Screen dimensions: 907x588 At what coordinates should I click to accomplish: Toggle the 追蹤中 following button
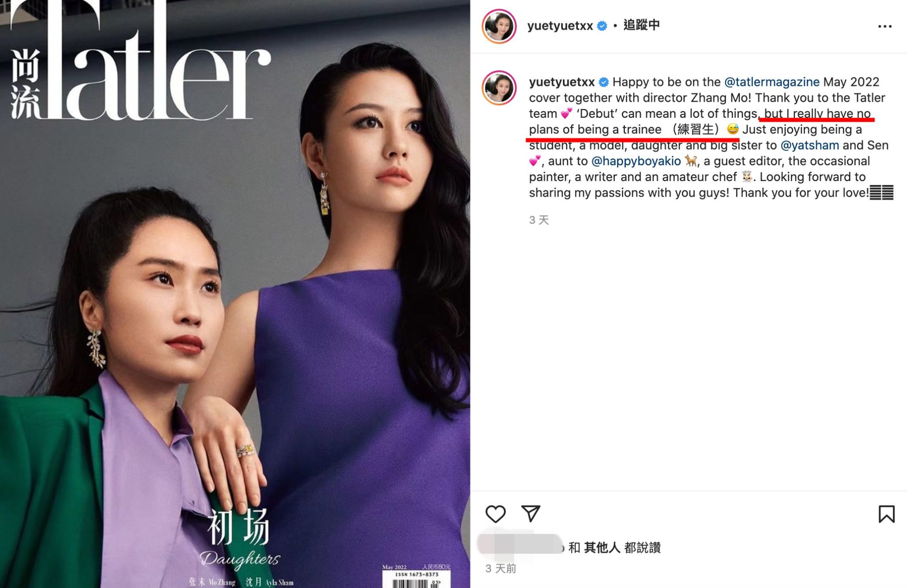tap(641, 25)
